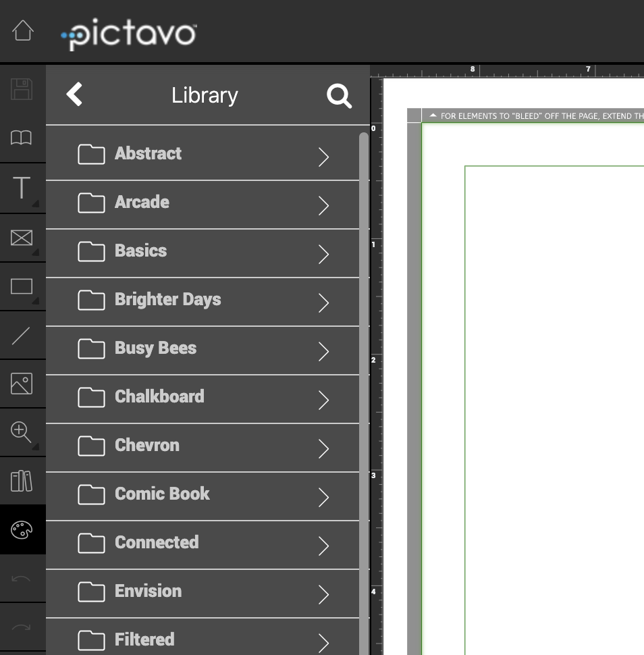Expand the Filtered folder arrow
The image size is (644, 655).
[323, 643]
